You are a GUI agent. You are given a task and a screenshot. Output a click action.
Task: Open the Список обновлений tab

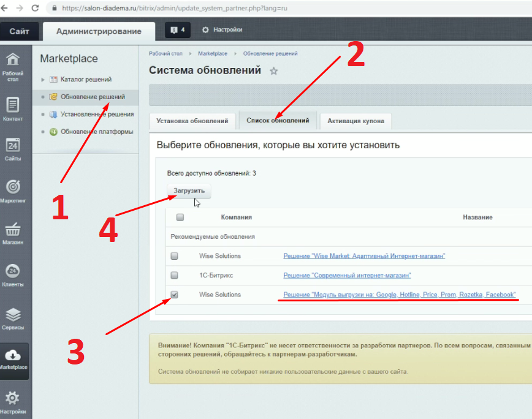[x=278, y=120]
